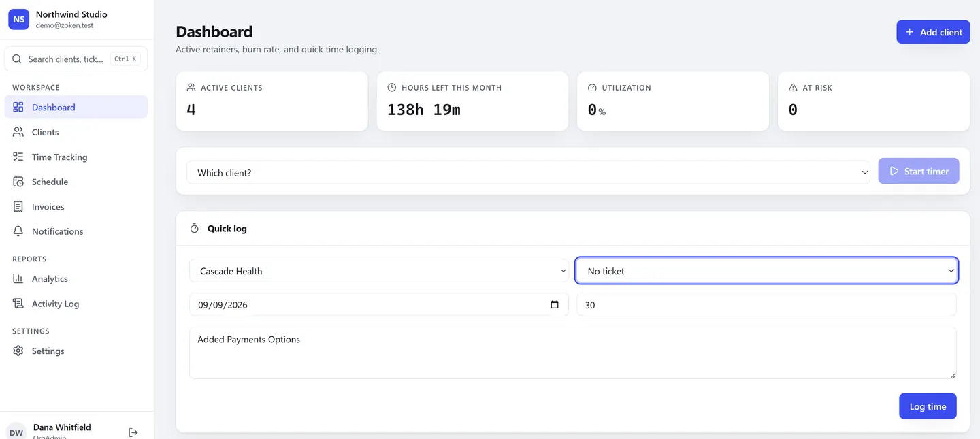Click the 'Ctrl K' shortcut badge
The width and height of the screenshot is (980, 439).
125,59
